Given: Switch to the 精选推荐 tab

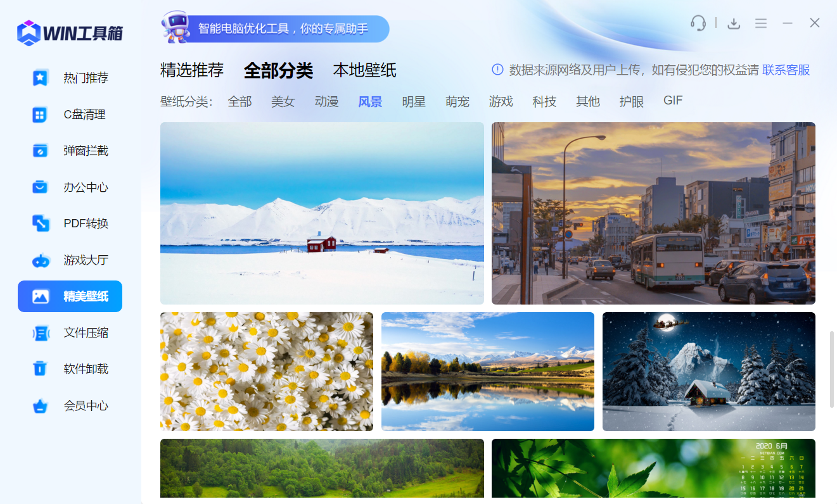Looking at the screenshot, I should [x=192, y=70].
